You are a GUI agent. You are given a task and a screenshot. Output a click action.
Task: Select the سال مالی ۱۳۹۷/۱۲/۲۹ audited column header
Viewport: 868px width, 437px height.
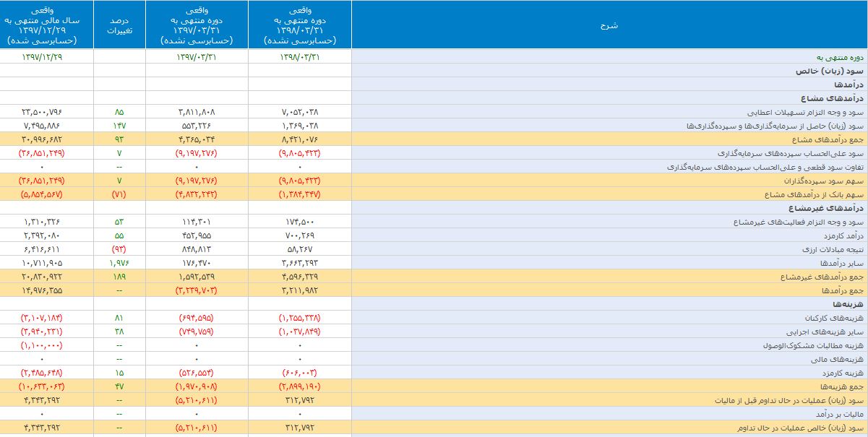(x=47, y=25)
